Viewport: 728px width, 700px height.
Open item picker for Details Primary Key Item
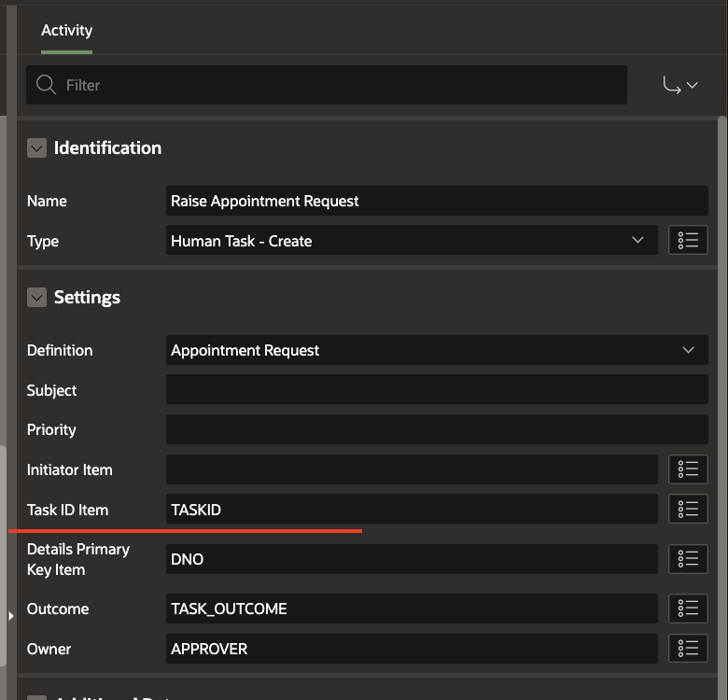click(688, 559)
